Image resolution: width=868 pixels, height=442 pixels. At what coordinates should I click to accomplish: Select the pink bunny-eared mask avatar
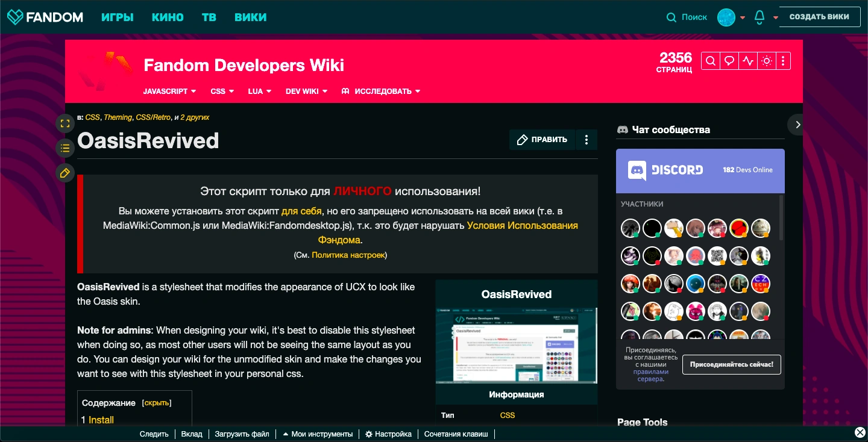coord(696,311)
